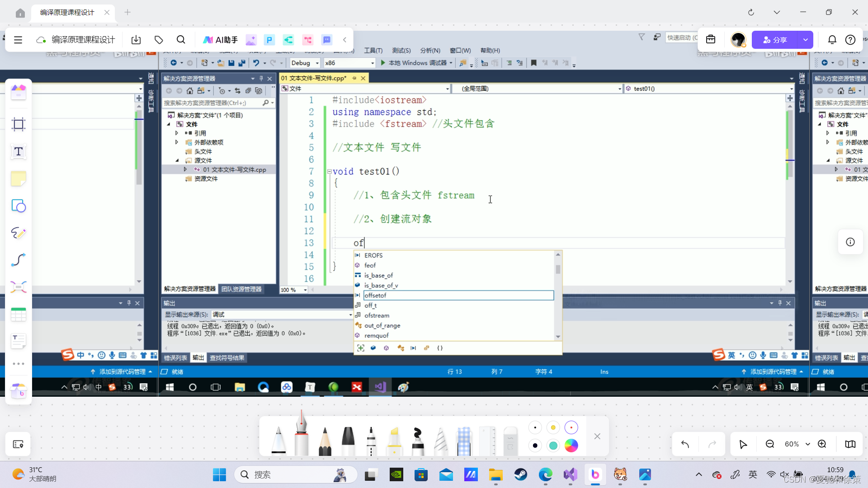Select the Text tool in left sidebar

pos(19,151)
